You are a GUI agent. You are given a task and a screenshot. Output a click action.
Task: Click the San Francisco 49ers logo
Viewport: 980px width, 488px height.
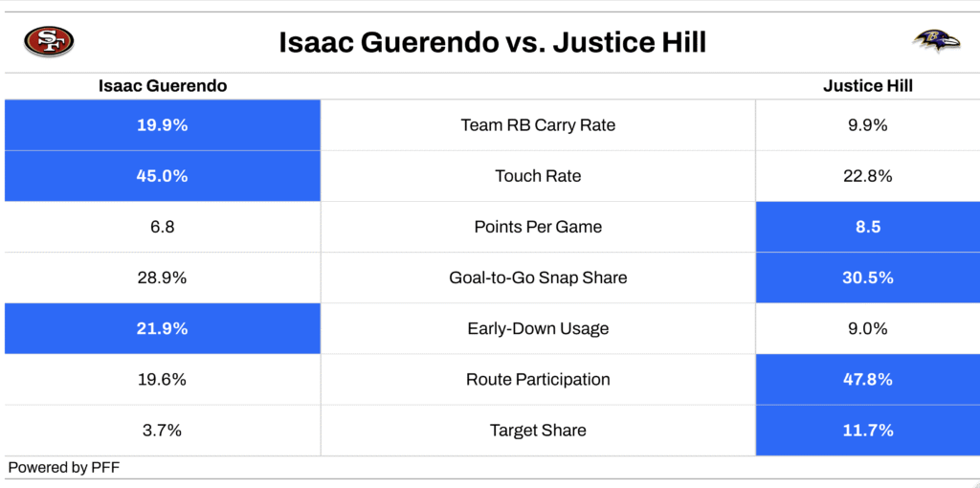pyautogui.click(x=49, y=42)
